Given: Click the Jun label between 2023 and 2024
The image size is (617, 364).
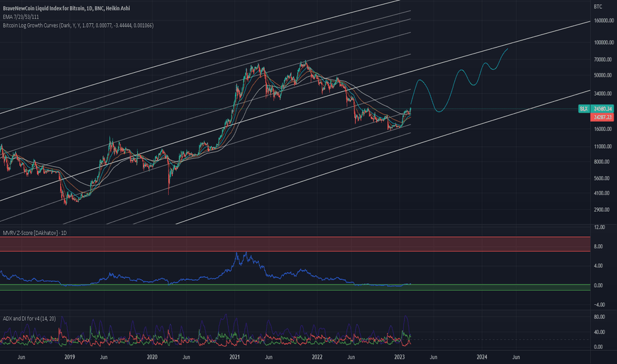Looking at the screenshot, I should (433, 357).
